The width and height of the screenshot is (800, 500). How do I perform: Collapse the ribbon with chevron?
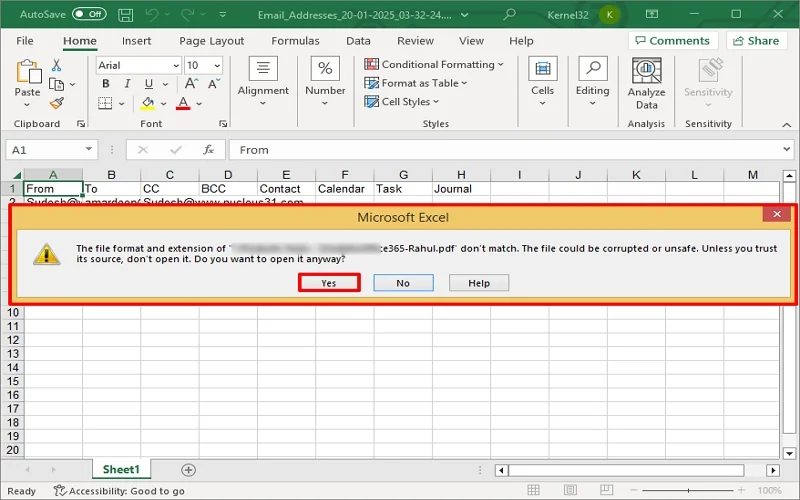786,125
